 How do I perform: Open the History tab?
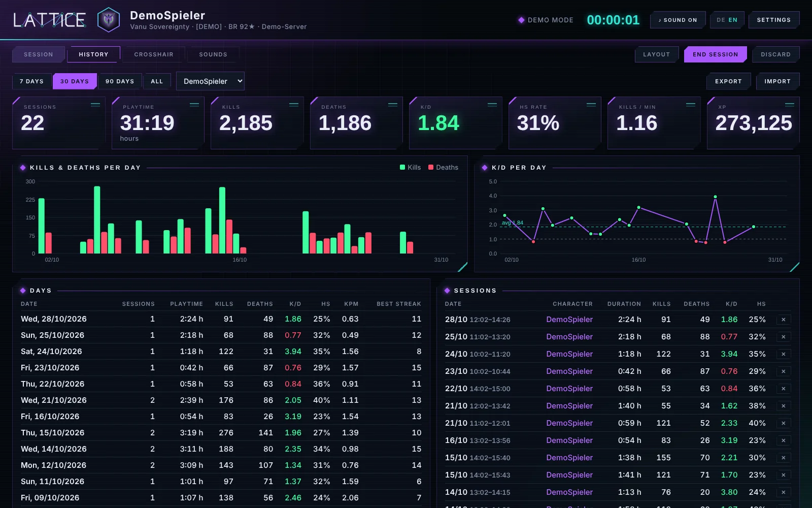93,54
